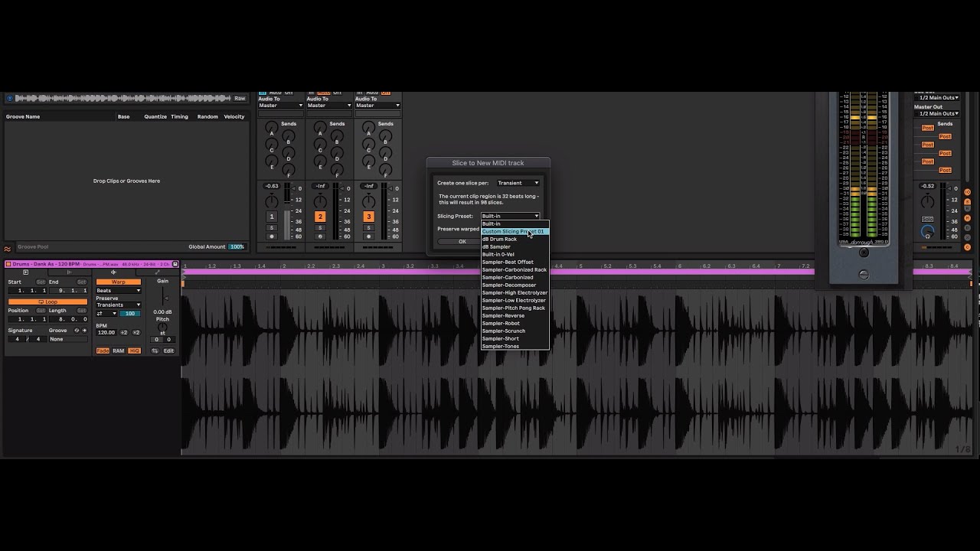
Task: Toggle the clip Loop switch
Action: (x=47, y=302)
